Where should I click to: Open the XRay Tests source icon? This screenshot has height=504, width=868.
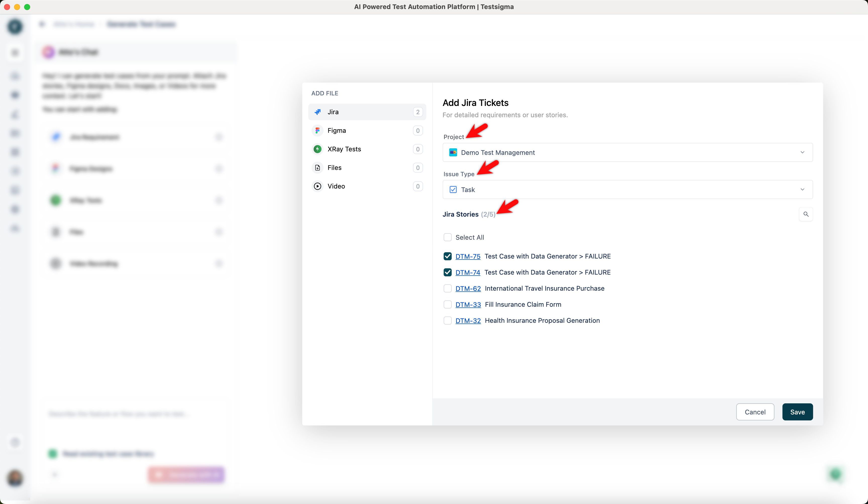click(317, 149)
